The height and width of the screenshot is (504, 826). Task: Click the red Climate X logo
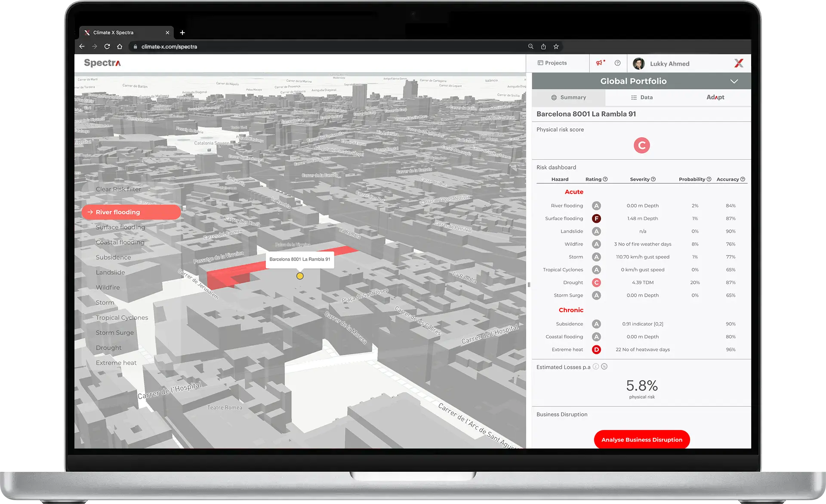tap(739, 63)
